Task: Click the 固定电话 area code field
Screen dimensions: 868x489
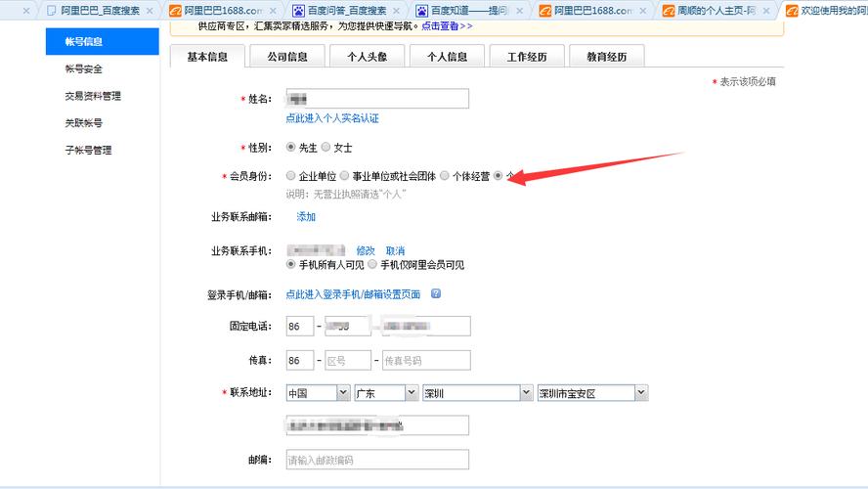Action: point(348,327)
